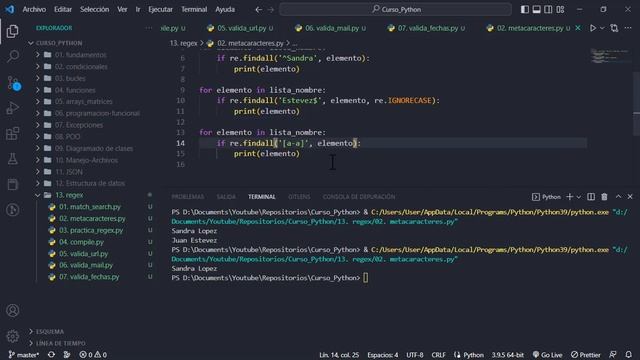Image resolution: width=640 pixels, height=360 pixels.
Task: Open the Manage gear icon
Action: coord(13,336)
